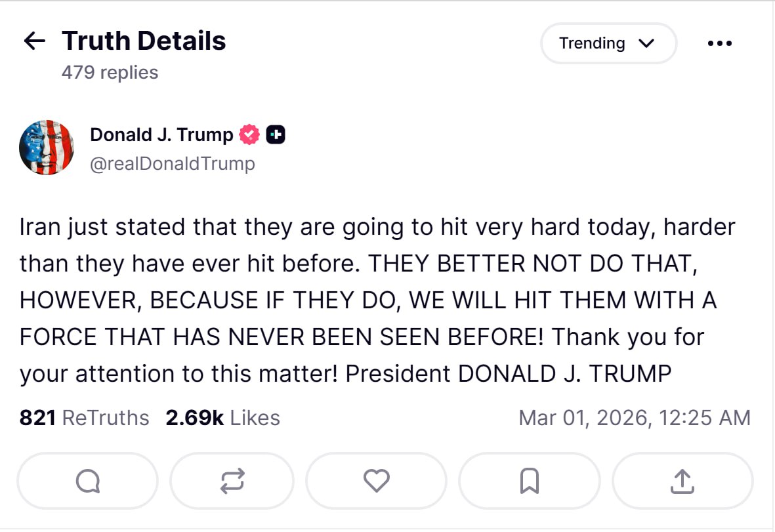Visit the @realDonaldTrump handle link
This screenshot has height=532, width=775.
(172, 163)
